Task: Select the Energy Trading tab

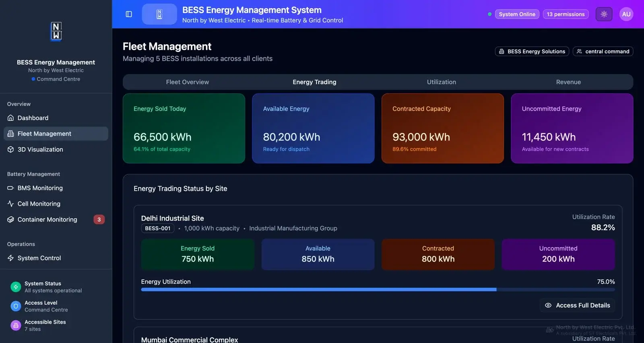Action: 314,82
